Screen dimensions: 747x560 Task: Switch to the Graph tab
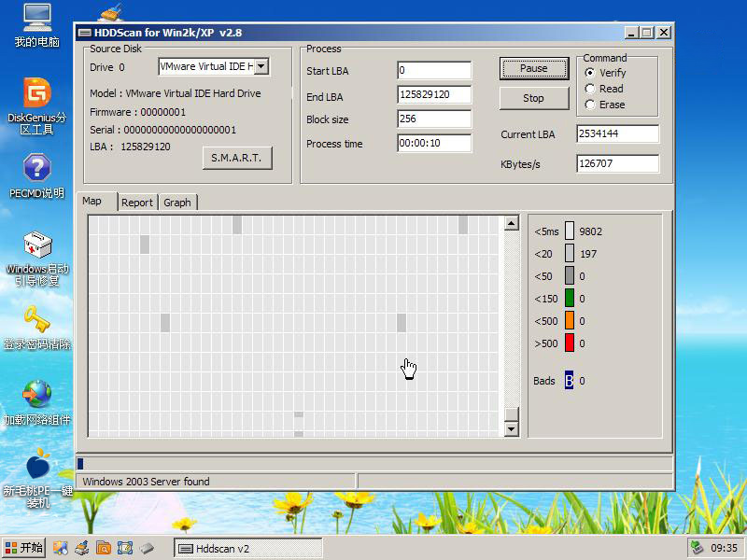pos(177,203)
